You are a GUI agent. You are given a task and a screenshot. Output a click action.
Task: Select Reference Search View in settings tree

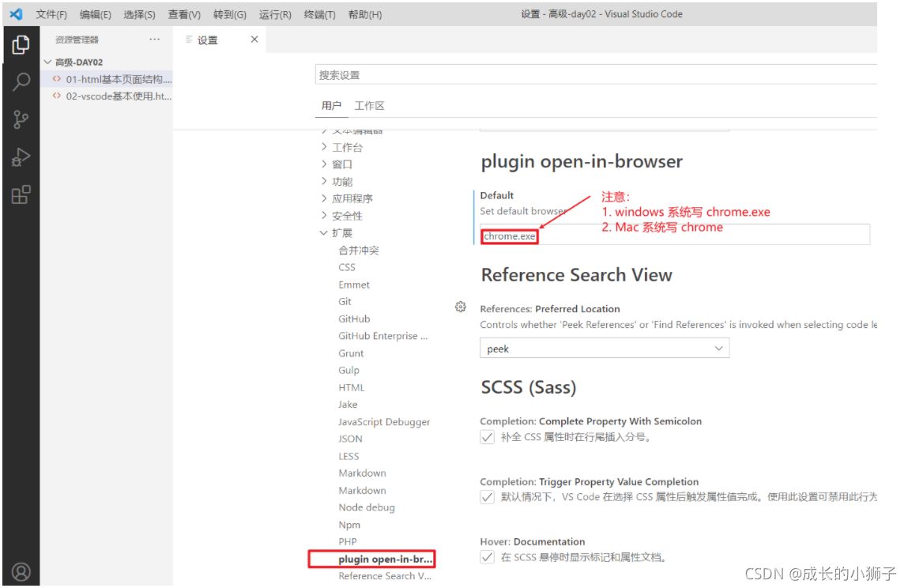click(x=385, y=576)
